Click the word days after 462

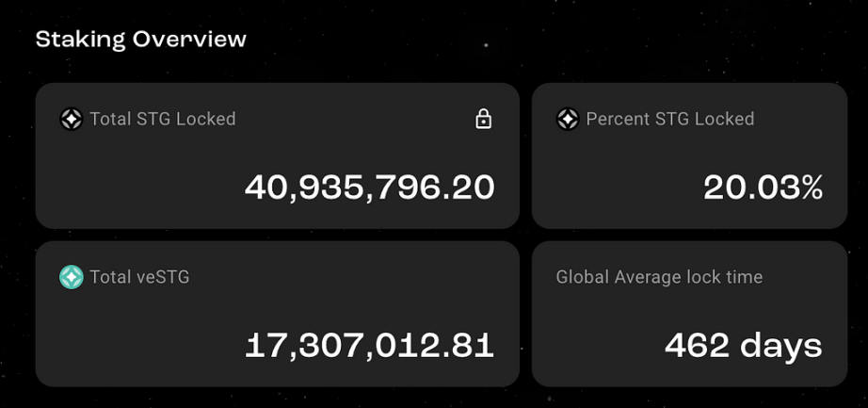click(x=781, y=347)
